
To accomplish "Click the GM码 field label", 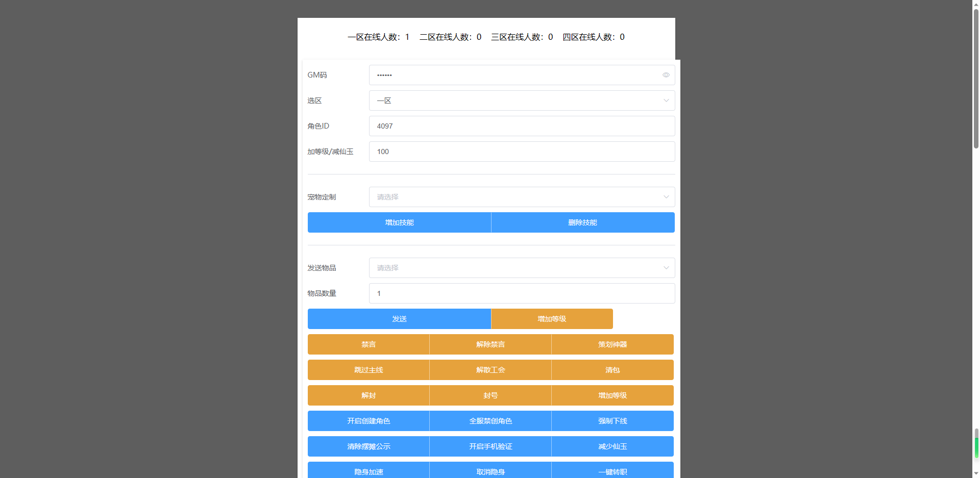I will pyautogui.click(x=317, y=75).
